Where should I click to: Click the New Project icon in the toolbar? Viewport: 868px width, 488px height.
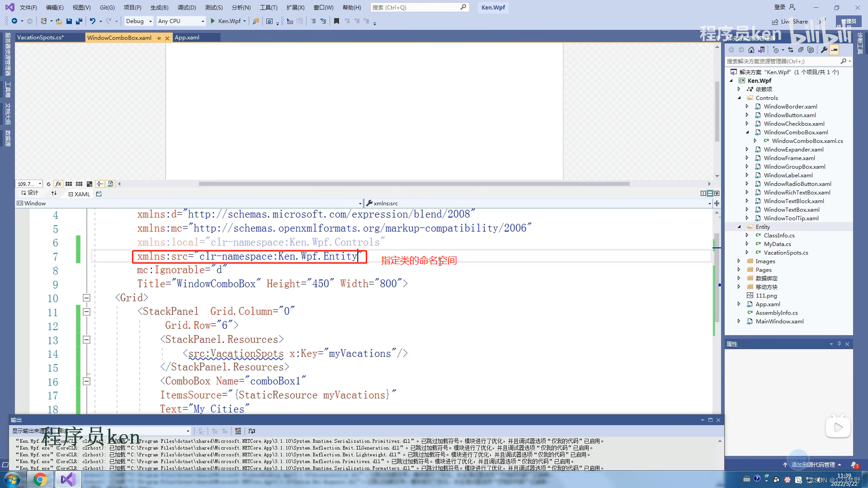pos(43,21)
